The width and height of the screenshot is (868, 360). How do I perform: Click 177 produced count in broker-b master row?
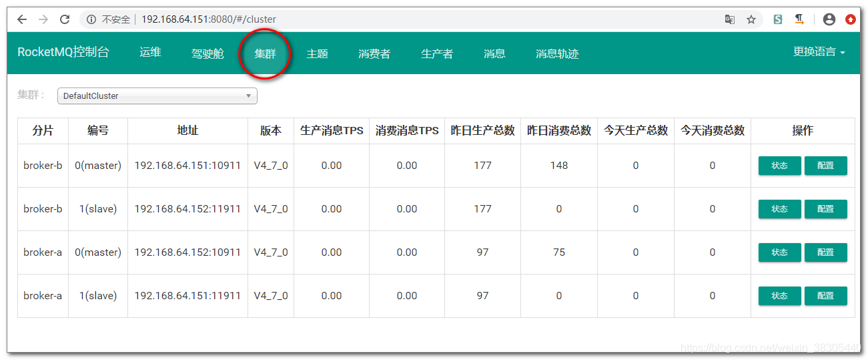coord(483,166)
